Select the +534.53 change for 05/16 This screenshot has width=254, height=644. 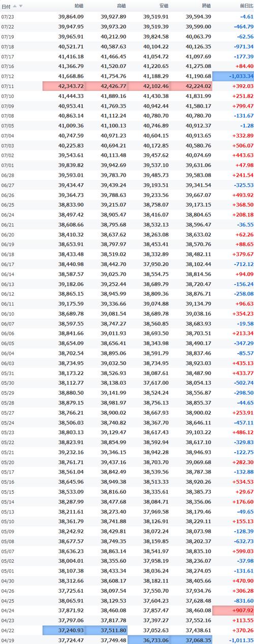[243, 482]
